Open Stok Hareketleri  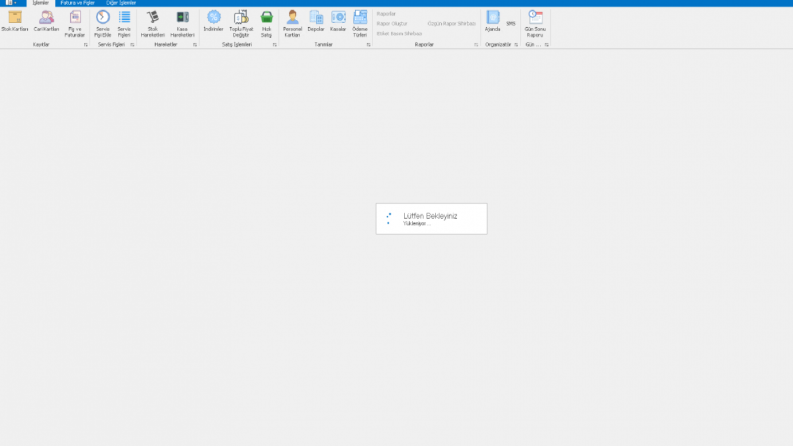click(x=153, y=24)
